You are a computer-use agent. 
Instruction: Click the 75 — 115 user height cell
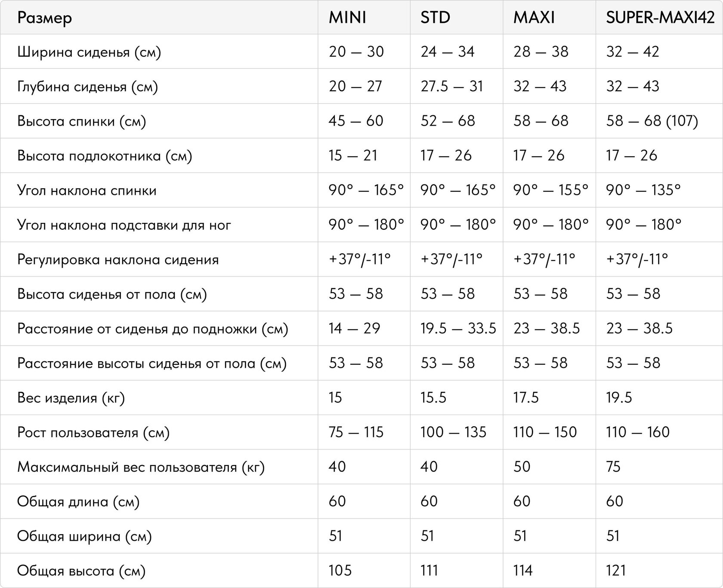[x=356, y=432]
